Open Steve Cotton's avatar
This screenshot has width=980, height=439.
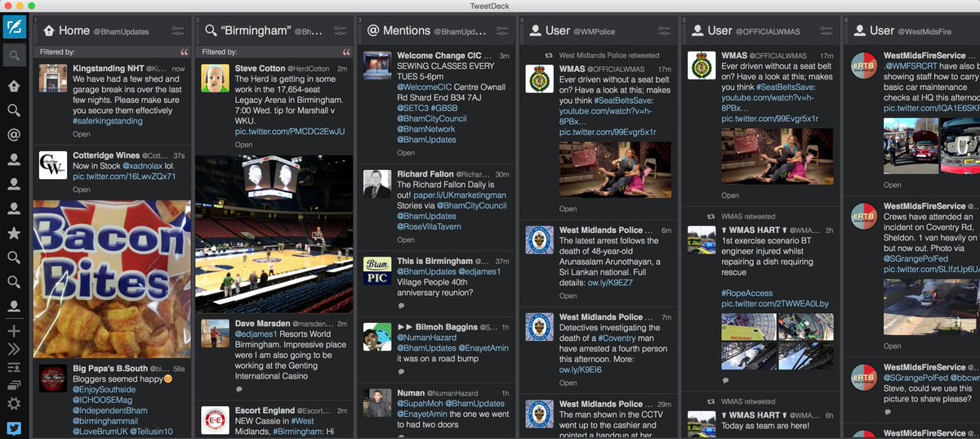216,78
